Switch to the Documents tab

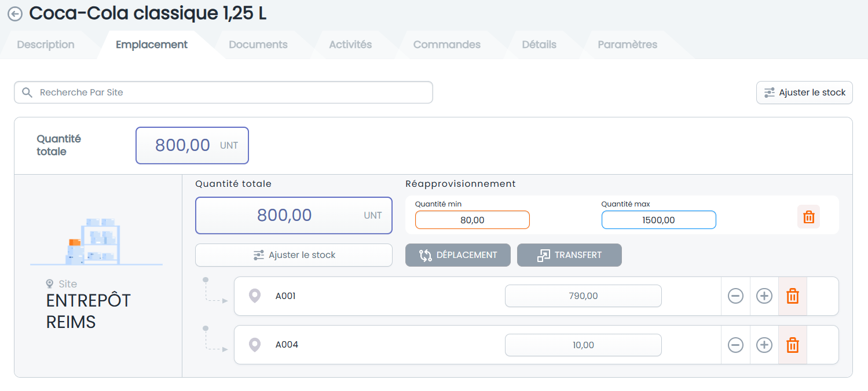coord(258,45)
